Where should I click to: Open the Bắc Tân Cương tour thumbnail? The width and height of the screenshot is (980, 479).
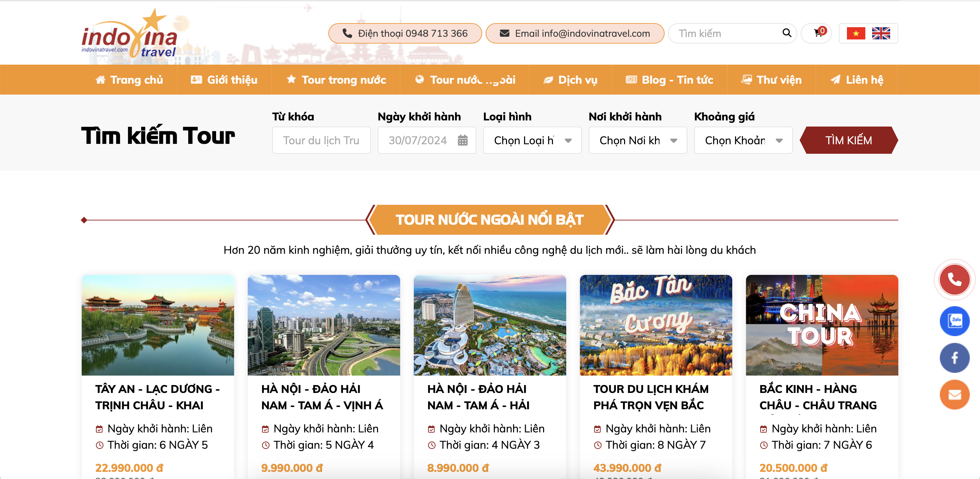pyautogui.click(x=655, y=325)
